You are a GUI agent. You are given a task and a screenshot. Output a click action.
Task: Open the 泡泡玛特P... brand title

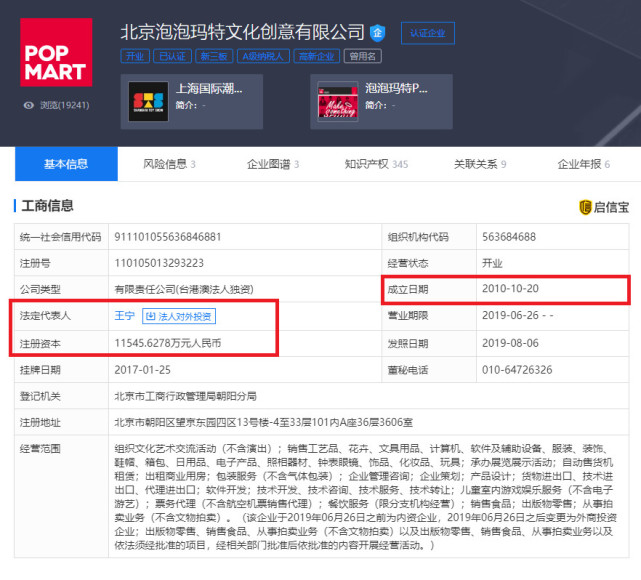coord(396,88)
